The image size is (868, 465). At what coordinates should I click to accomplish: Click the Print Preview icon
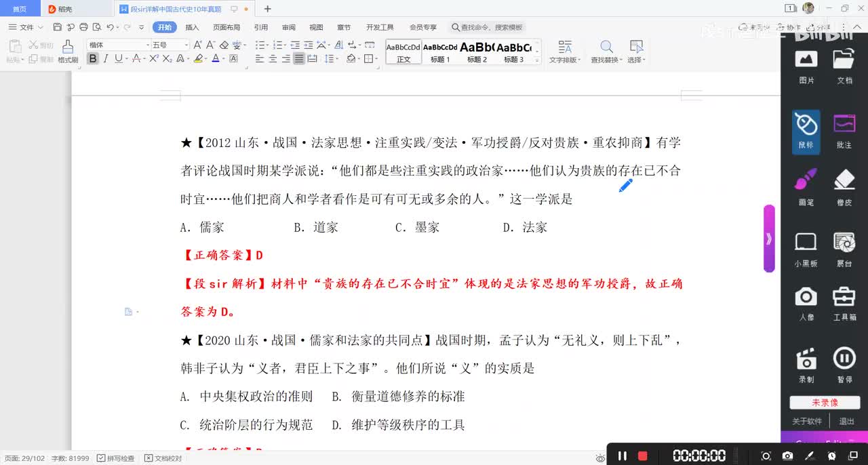coord(96,27)
